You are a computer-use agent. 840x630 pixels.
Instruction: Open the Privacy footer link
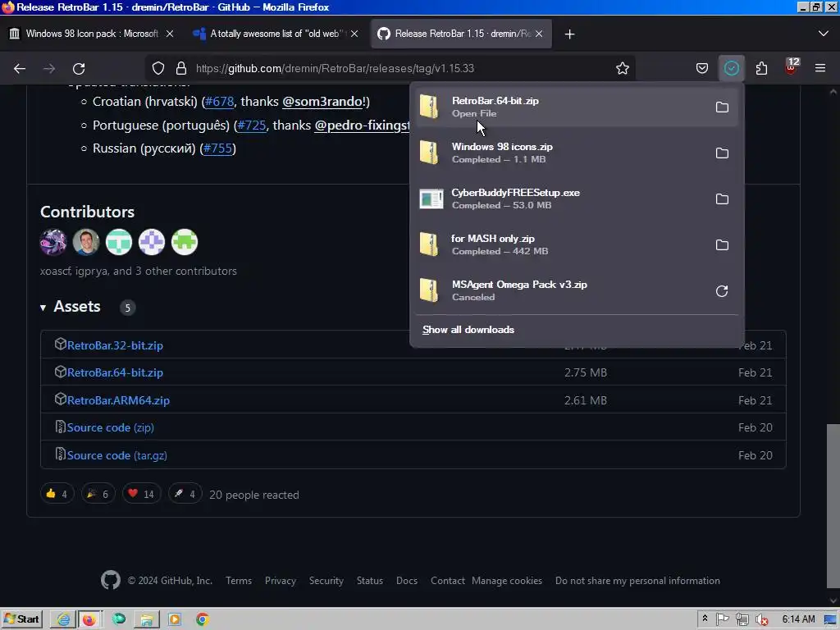coord(281,581)
